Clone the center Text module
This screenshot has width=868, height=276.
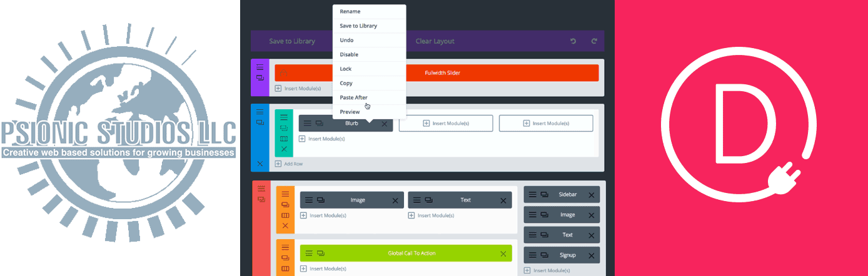point(429,200)
